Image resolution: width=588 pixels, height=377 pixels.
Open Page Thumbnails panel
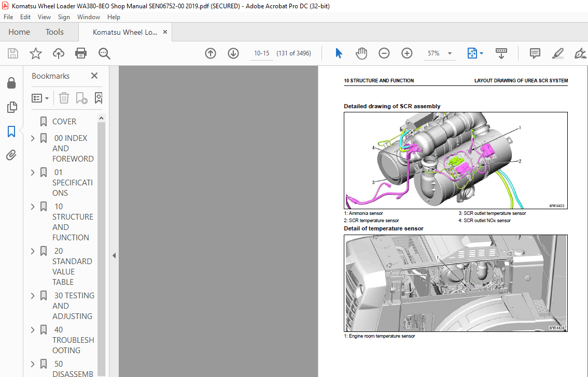click(11, 107)
